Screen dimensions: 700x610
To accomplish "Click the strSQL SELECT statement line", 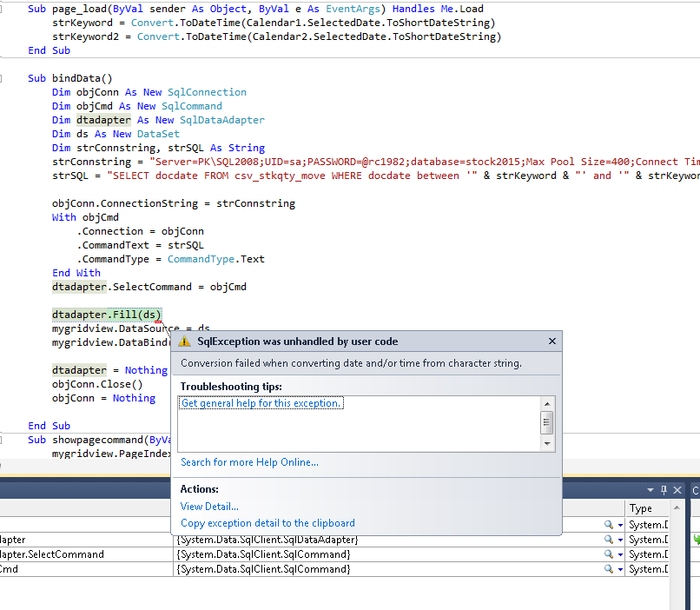I will 376,176.
